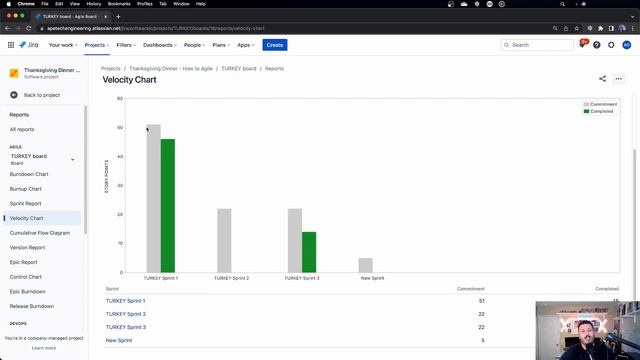
Task: Open the Window menu in macOS menu bar
Action: [181, 4]
